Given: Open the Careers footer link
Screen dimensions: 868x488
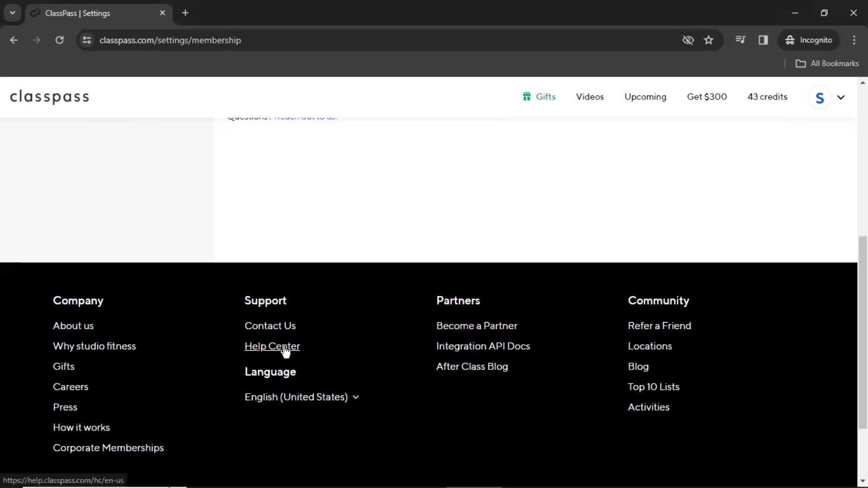Looking at the screenshot, I should tap(71, 387).
